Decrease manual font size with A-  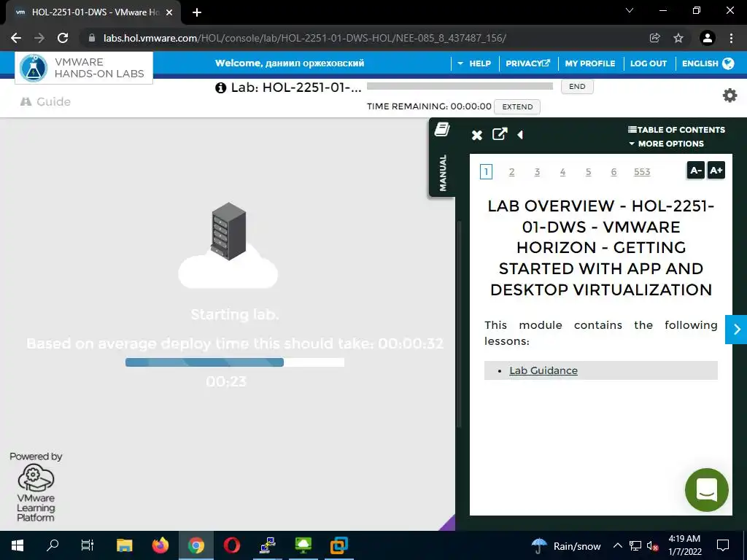pos(695,171)
